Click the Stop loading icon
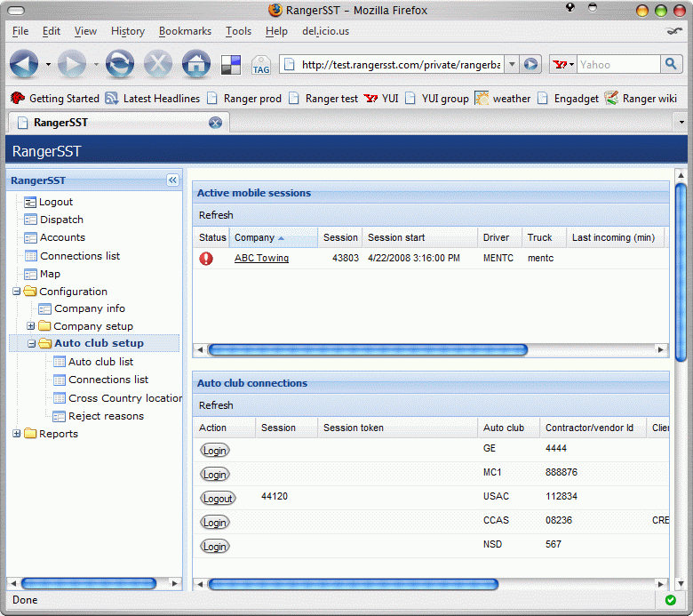 tap(157, 64)
